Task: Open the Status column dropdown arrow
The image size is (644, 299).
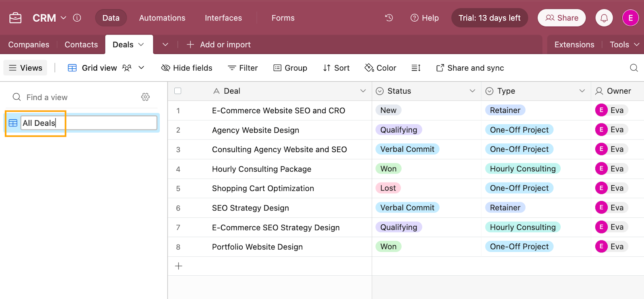Action: tap(473, 91)
